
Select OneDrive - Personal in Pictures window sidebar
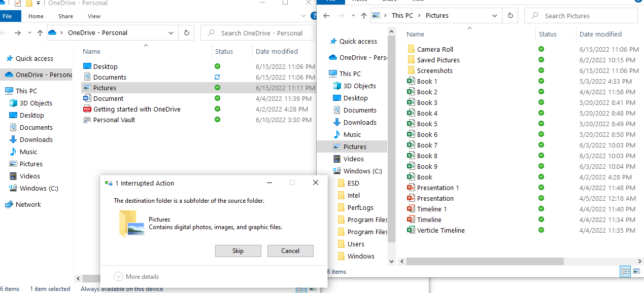(358, 57)
